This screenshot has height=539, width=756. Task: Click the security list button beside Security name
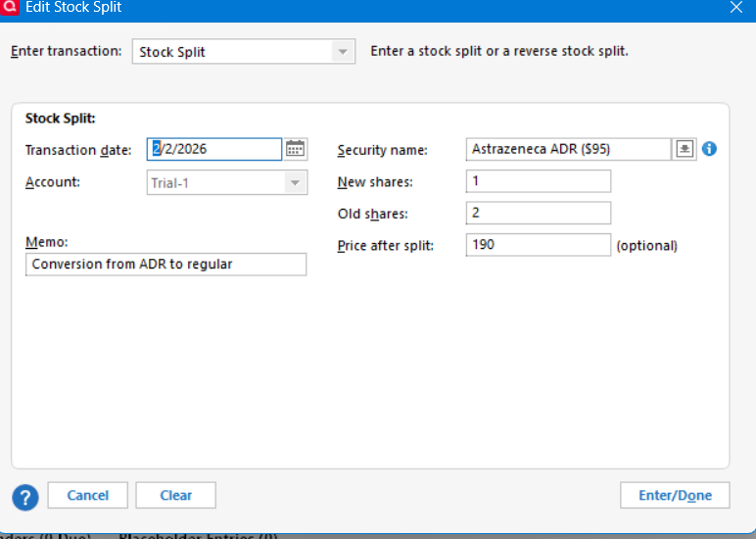coord(685,149)
